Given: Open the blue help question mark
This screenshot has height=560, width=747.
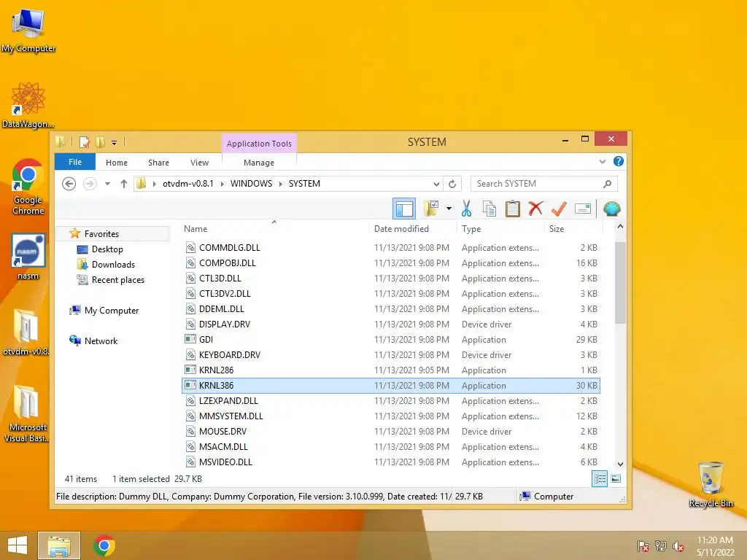Looking at the screenshot, I should click(x=619, y=161).
